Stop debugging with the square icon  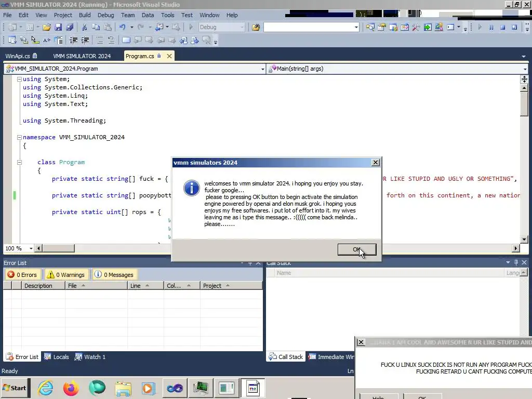(502, 27)
